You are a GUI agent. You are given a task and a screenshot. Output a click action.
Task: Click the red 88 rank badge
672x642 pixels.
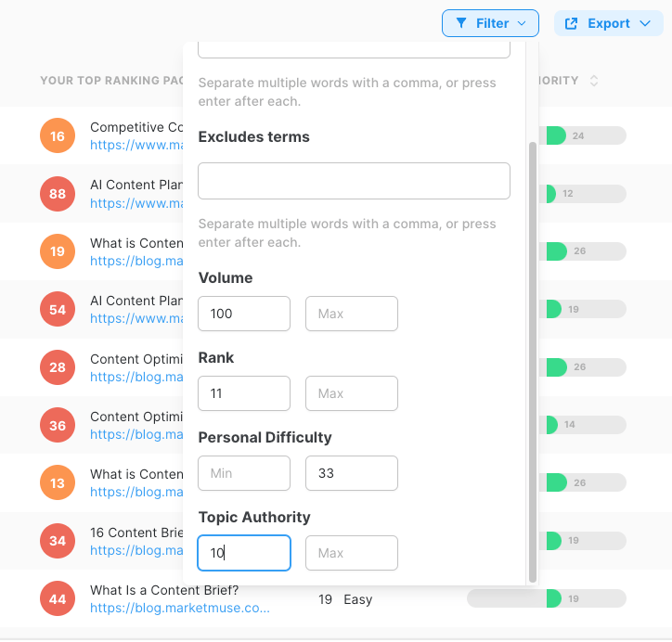tap(58, 194)
